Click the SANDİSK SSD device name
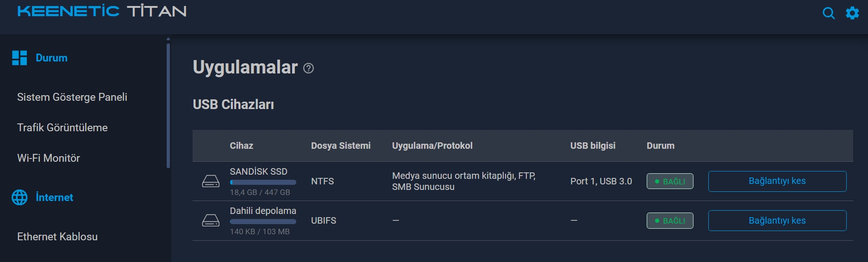Image resolution: width=868 pixels, height=262 pixels. 259,171
